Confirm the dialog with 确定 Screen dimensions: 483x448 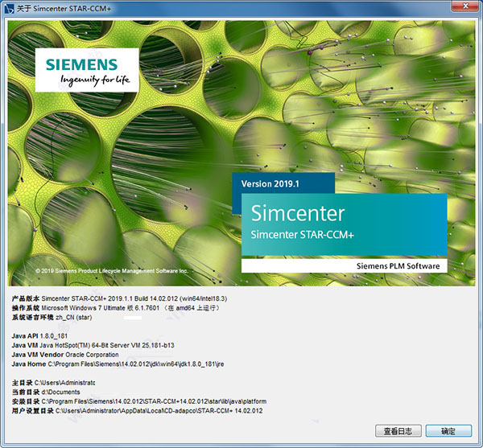(448, 431)
